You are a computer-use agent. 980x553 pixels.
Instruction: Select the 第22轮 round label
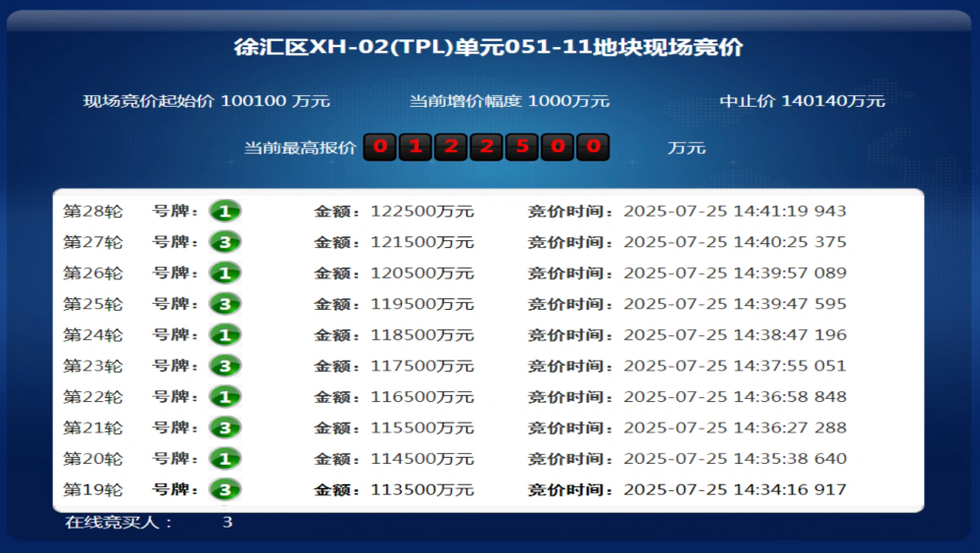[x=93, y=396]
